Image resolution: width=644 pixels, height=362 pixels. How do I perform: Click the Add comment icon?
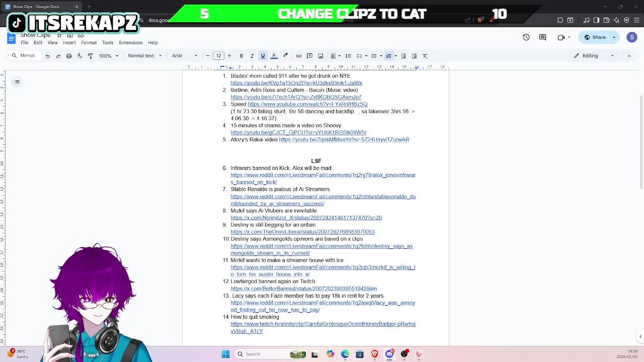coord(309,56)
